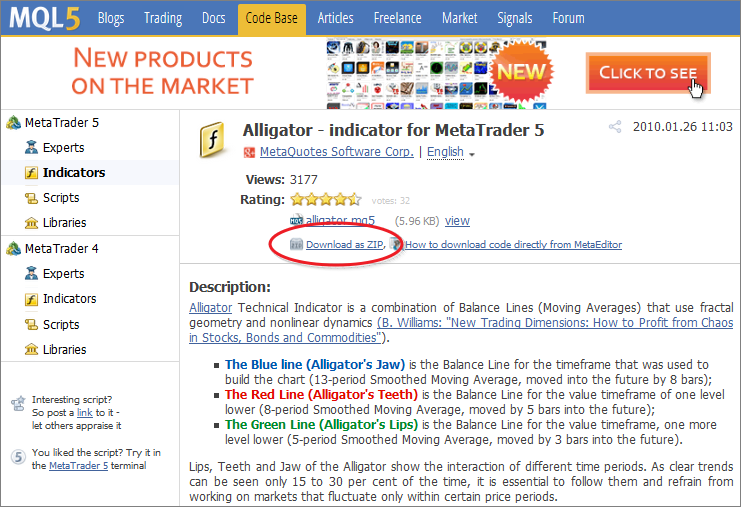Click the Views: 3177 text
Image resolution: width=741 pixels, height=507 pixels.
click(282, 180)
